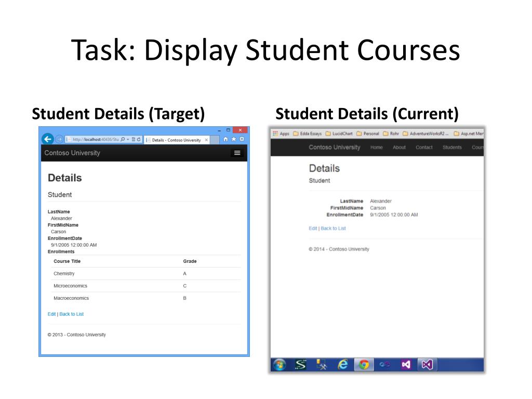
Task: Open the infinity-symbol app in the taskbar
Action: pos(385,365)
